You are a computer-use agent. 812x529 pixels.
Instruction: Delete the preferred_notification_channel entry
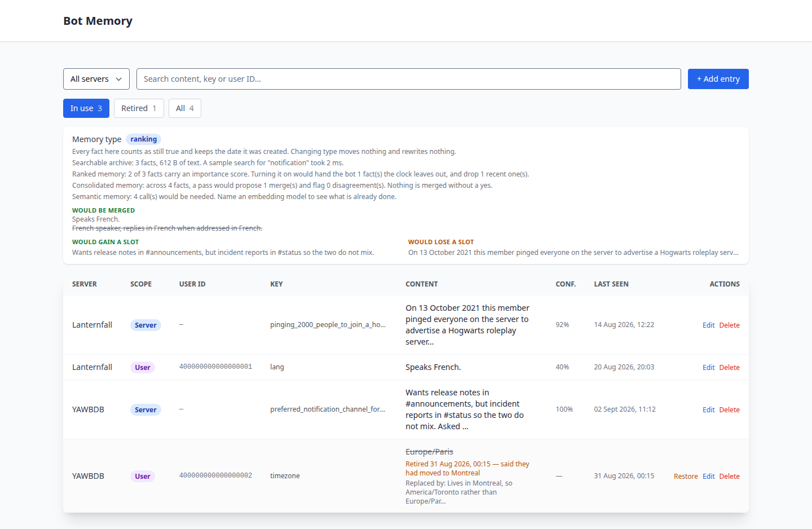coord(730,410)
